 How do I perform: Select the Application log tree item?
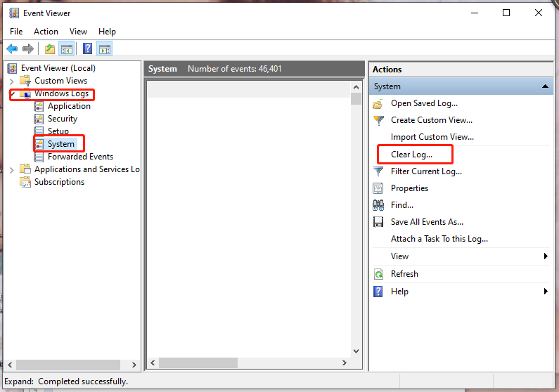coord(69,106)
